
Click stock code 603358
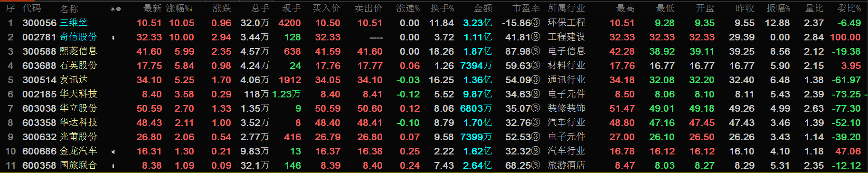(x=39, y=123)
